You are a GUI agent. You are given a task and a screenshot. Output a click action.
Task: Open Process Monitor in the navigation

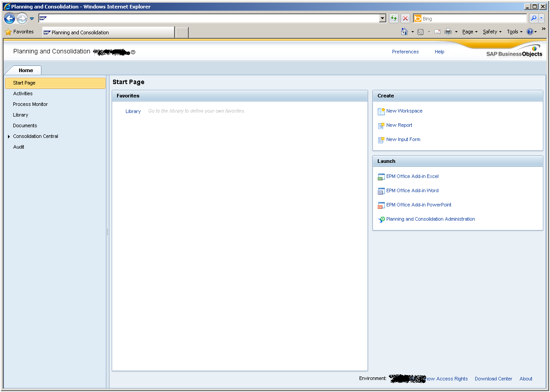(x=30, y=105)
